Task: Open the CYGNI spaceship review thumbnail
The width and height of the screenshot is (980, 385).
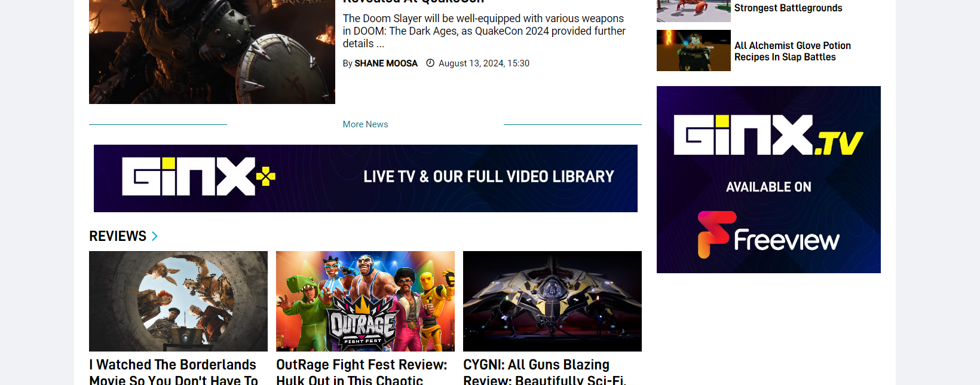Action: point(552,301)
